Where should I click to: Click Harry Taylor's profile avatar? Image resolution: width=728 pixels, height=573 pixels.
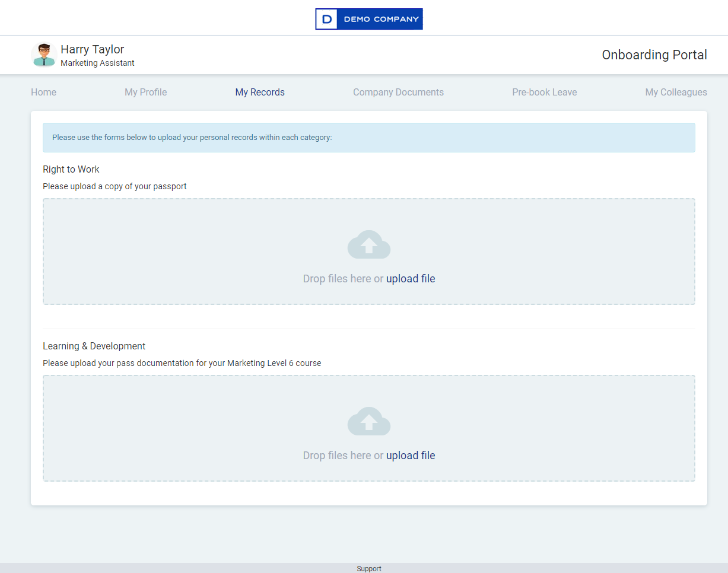(x=44, y=55)
